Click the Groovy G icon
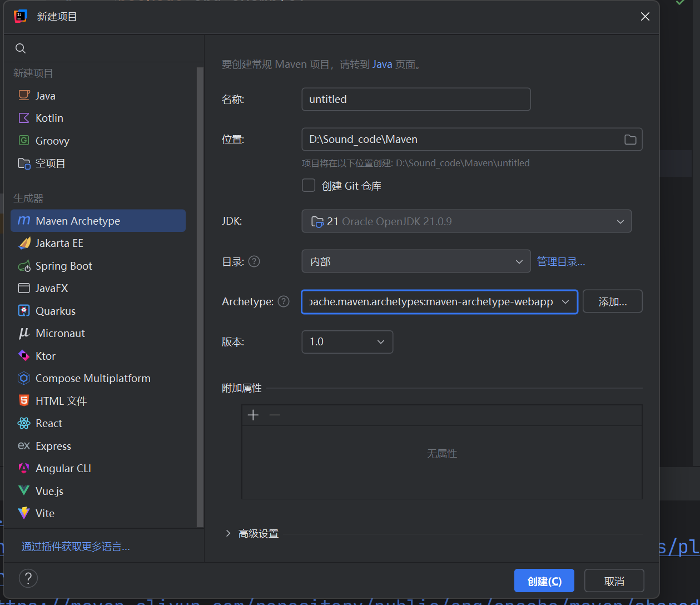700x605 pixels. pyautogui.click(x=24, y=141)
